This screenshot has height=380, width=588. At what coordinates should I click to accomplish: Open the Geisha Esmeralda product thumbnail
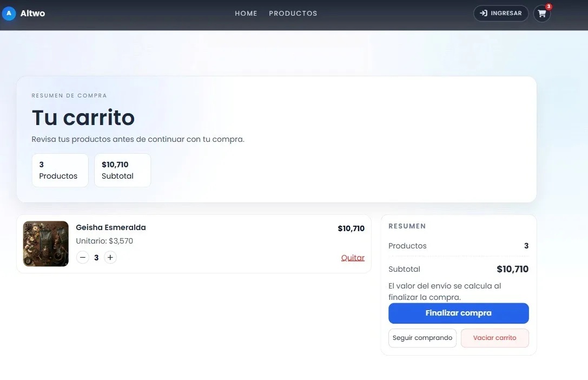click(46, 244)
